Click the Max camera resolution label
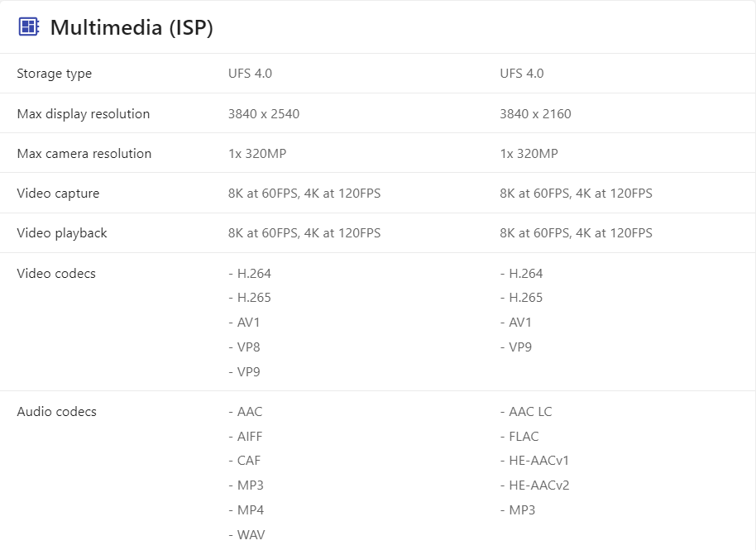This screenshot has height=550, width=756. 84,153
